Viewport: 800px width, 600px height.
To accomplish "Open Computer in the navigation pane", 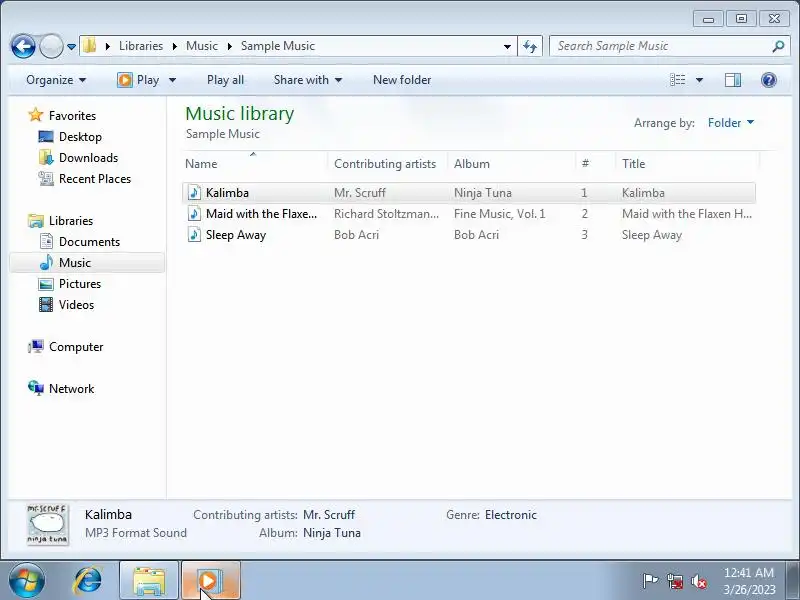I will 76,347.
